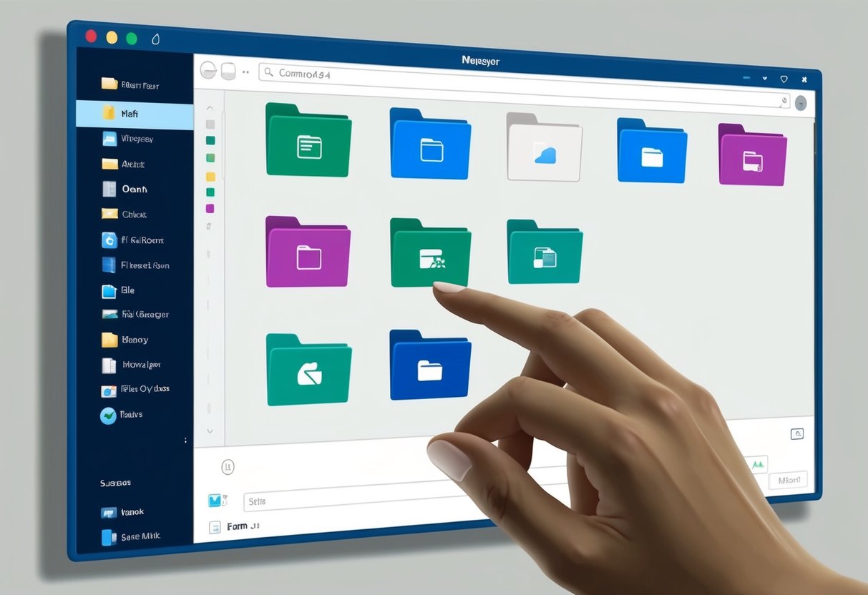
Task: Select the Oanh item in the sidebar
Action: pyautogui.click(x=134, y=189)
